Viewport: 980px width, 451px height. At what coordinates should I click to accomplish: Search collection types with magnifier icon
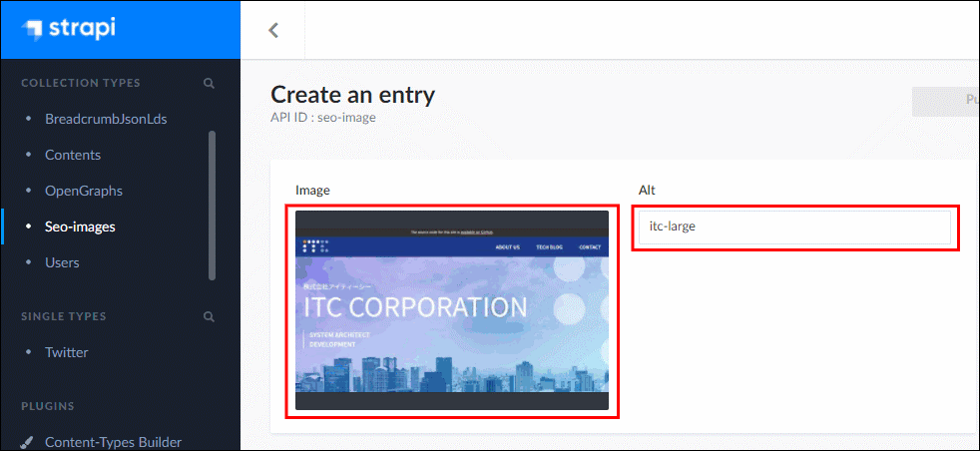(209, 83)
